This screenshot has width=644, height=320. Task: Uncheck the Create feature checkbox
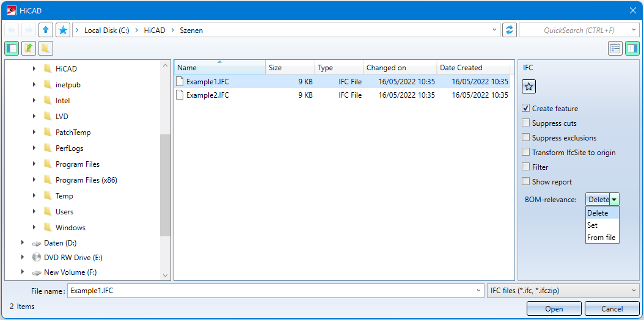[525, 109]
